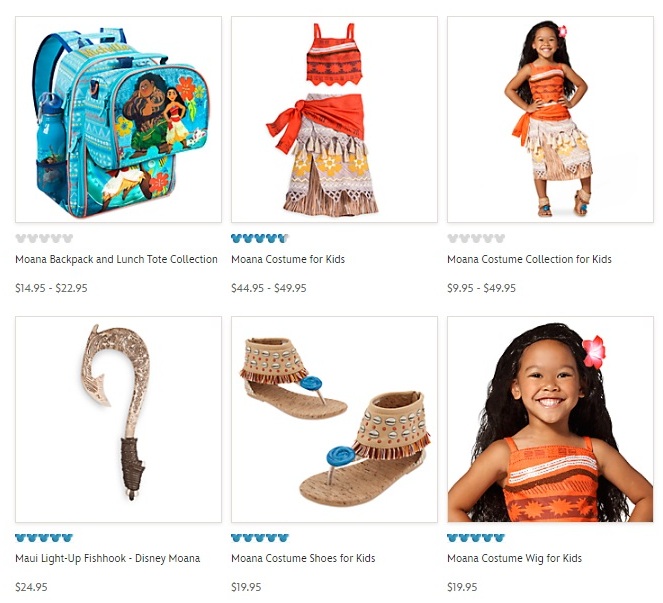Open the Moana backpack product image
This screenshot has width=663, height=603.
click(x=118, y=119)
